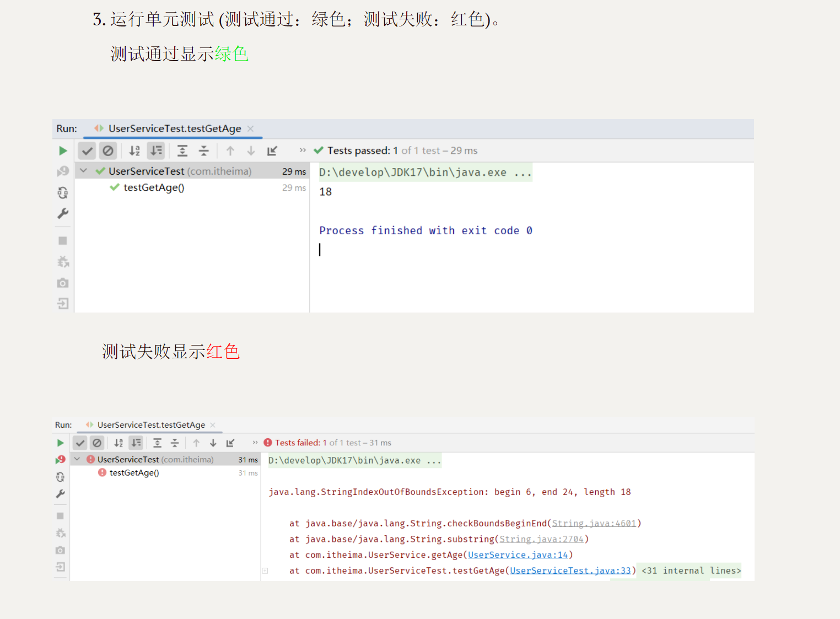Select the failed testGetAge() test item

pyautogui.click(x=134, y=473)
